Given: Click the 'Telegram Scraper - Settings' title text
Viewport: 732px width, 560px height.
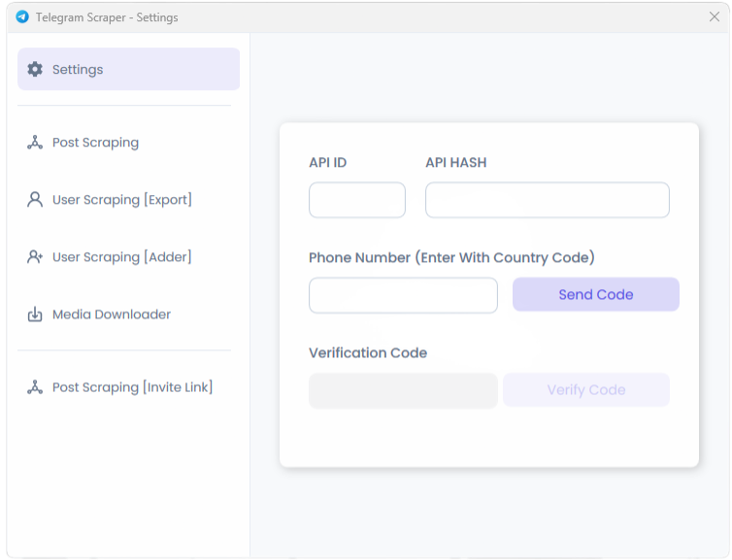Looking at the screenshot, I should point(107,17).
